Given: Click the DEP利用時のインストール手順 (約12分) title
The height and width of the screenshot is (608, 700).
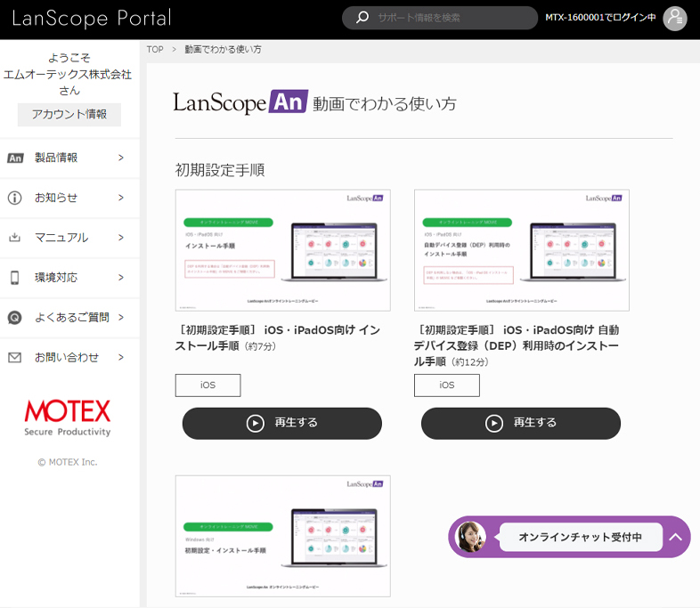Looking at the screenshot, I should click(x=517, y=345).
